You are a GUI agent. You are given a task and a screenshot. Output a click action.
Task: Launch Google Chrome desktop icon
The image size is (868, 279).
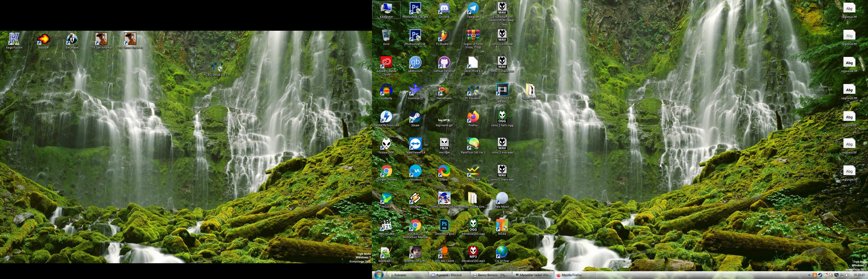coord(386,173)
